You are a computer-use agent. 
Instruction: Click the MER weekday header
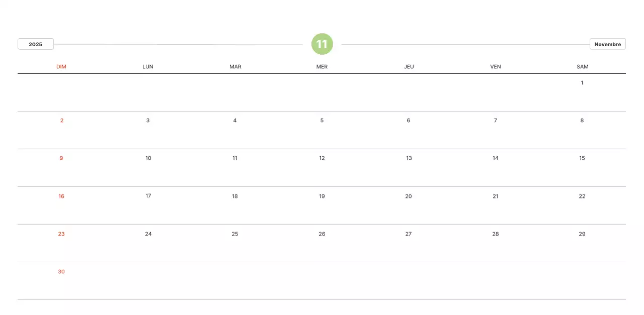pos(322,67)
